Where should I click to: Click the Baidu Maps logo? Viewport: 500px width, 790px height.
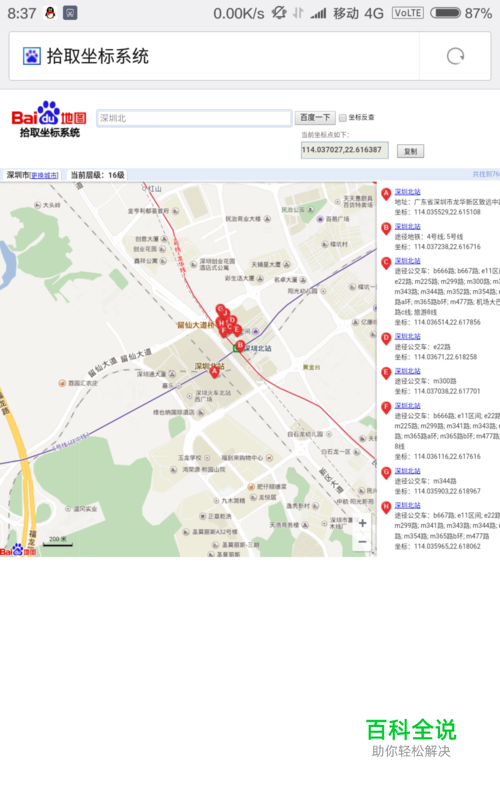48,119
